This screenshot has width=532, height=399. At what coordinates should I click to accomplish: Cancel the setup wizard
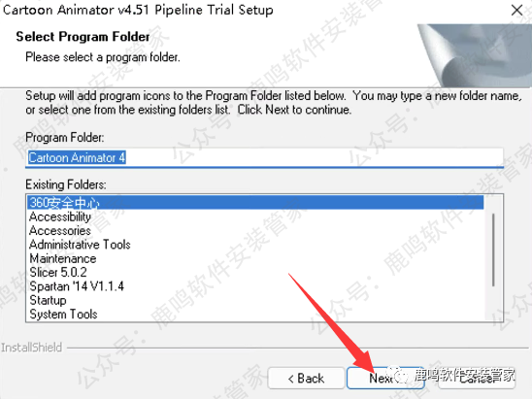pyautogui.click(x=477, y=378)
